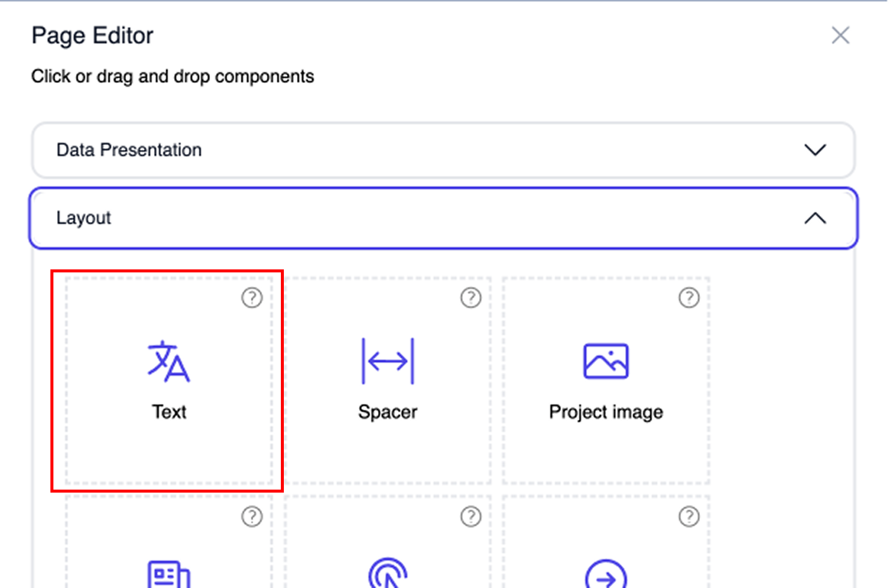The width and height of the screenshot is (890, 588).
Task: Click the 'Click or drag and drop components' text
Action: click(173, 77)
